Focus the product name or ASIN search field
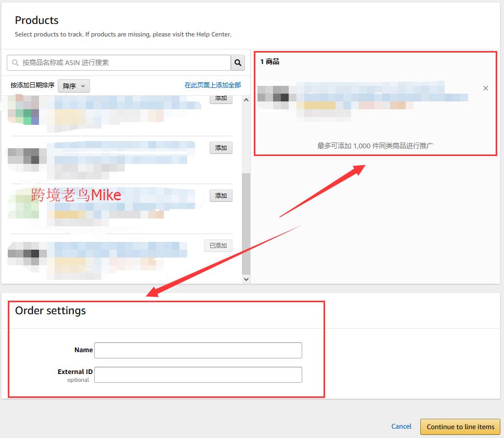Image resolution: width=504 pixels, height=438 pixels. point(119,63)
